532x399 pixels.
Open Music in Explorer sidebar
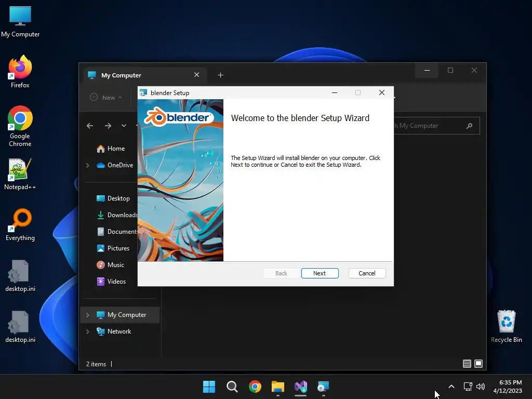pos(110,265)
